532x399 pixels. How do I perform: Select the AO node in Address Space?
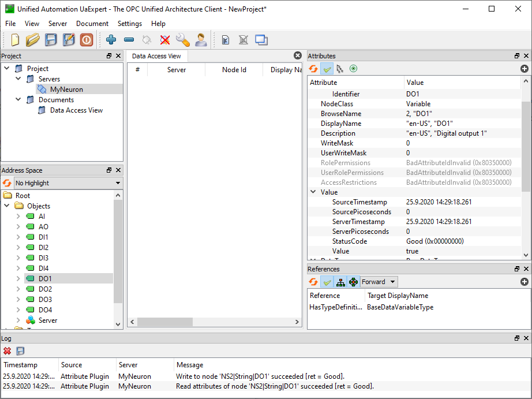coord(43,226)
